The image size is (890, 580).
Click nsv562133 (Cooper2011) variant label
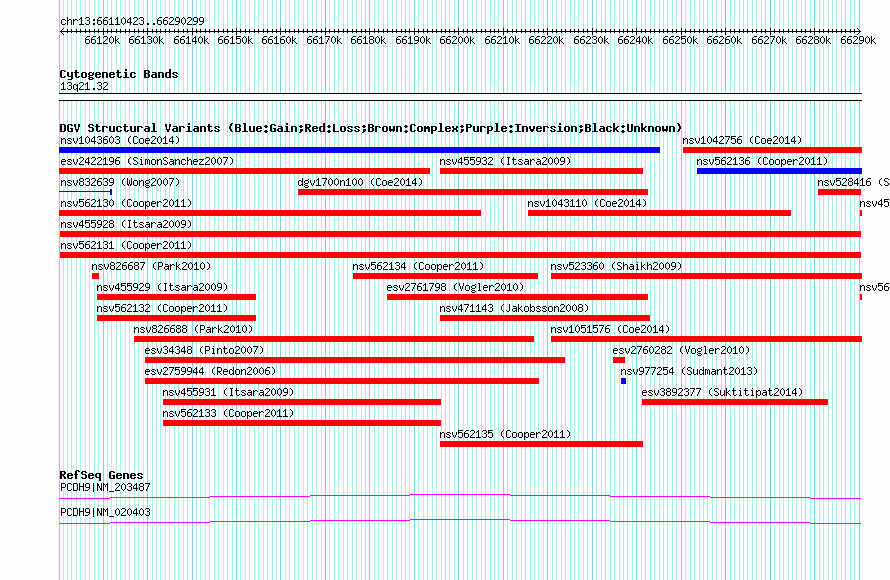(x=228, y=413)
